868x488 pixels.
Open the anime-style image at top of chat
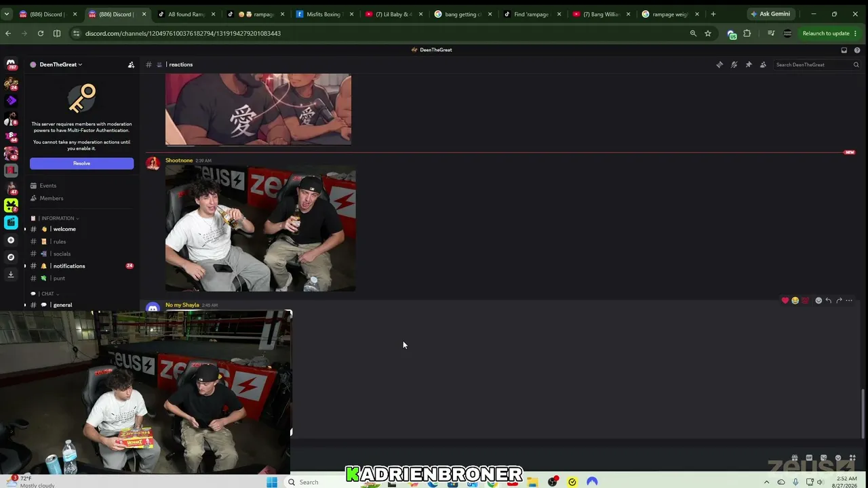point(258,109)
